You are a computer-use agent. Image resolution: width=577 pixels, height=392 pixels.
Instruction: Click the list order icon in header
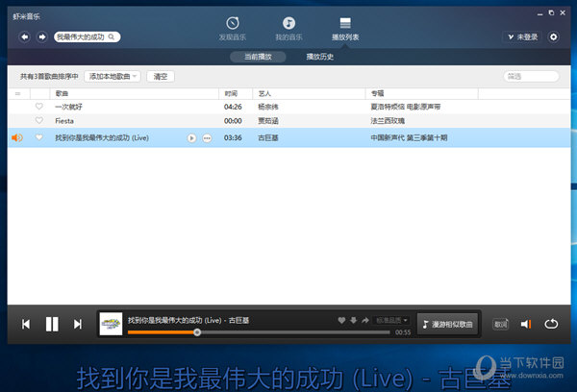17,94
